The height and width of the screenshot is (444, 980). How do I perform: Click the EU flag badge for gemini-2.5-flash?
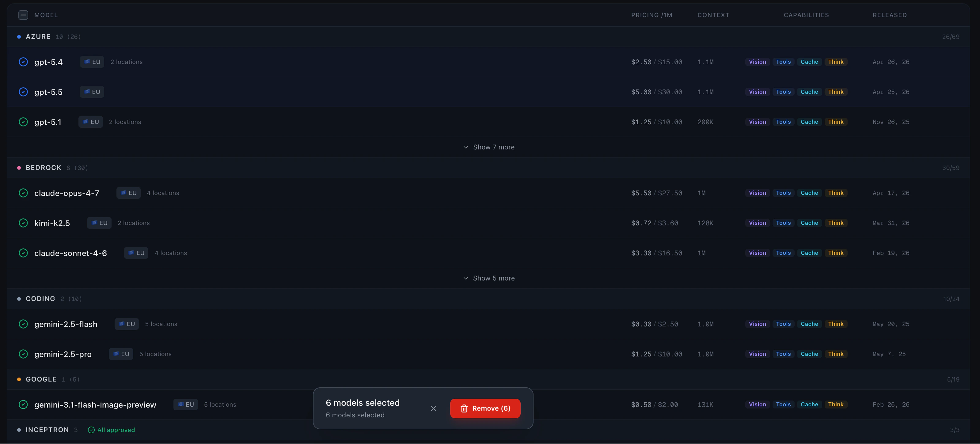pos(127,324)
